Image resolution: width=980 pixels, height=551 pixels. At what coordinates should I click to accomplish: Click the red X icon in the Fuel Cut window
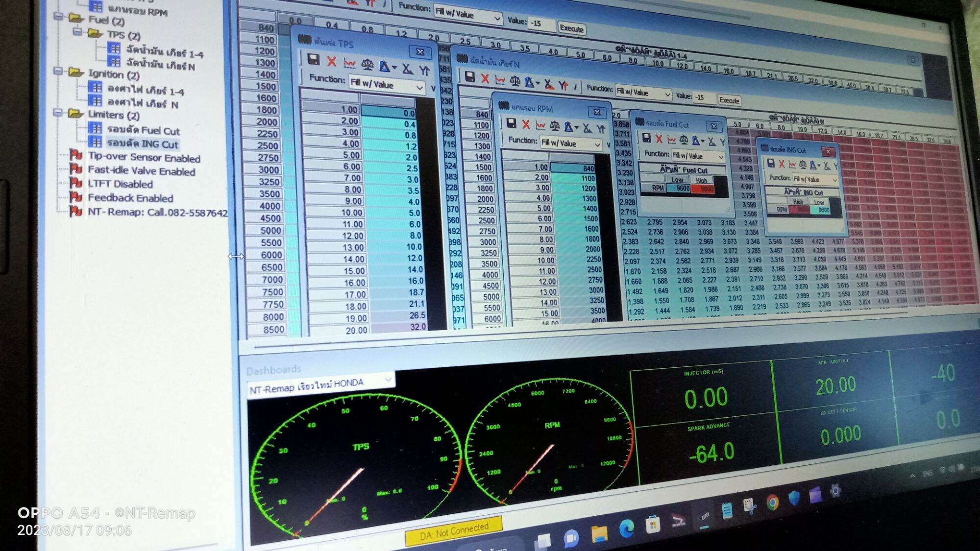pyautogui.click(x=659, y=139)
